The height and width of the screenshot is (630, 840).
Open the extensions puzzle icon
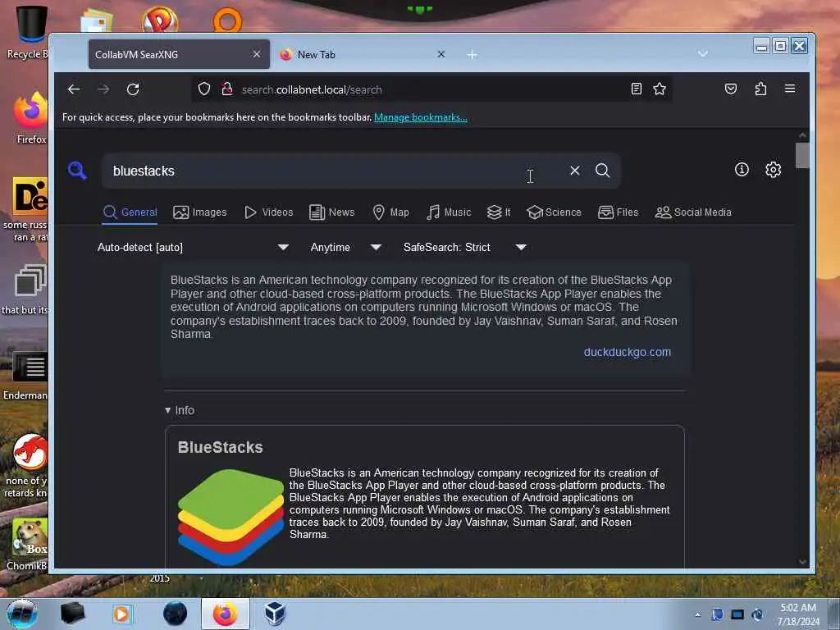click(x=760, y=89)
